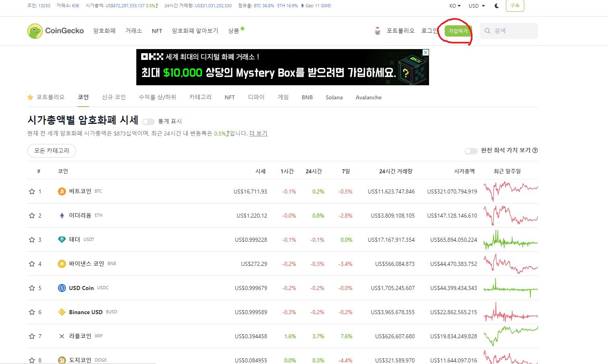The image size is (608, 364).
Task: Sort by the 시세 column header
Action: tap(261, 171)
